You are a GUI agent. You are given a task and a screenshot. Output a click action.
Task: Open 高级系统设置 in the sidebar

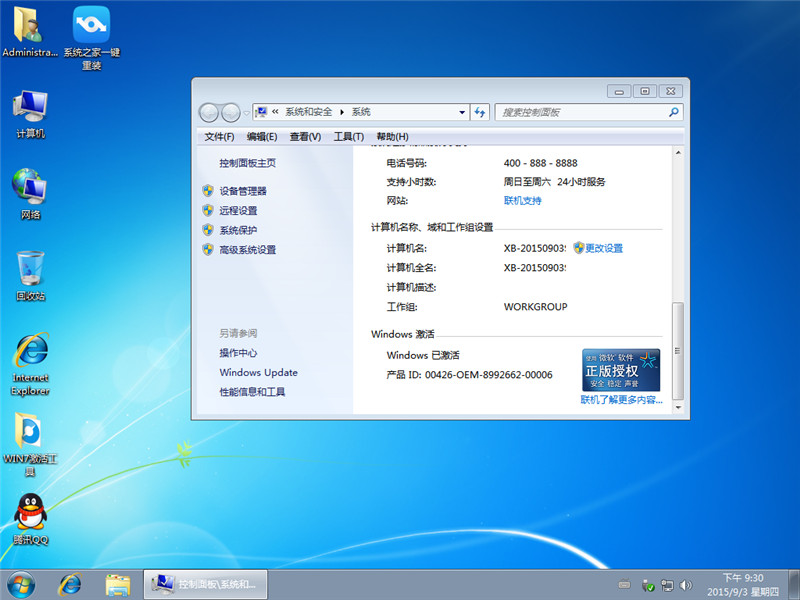pyautogui.click(x=247, y=249)
